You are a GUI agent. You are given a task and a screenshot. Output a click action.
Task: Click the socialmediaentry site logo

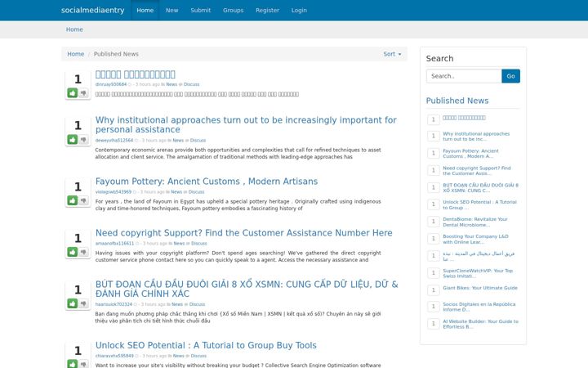pos(92,10)
